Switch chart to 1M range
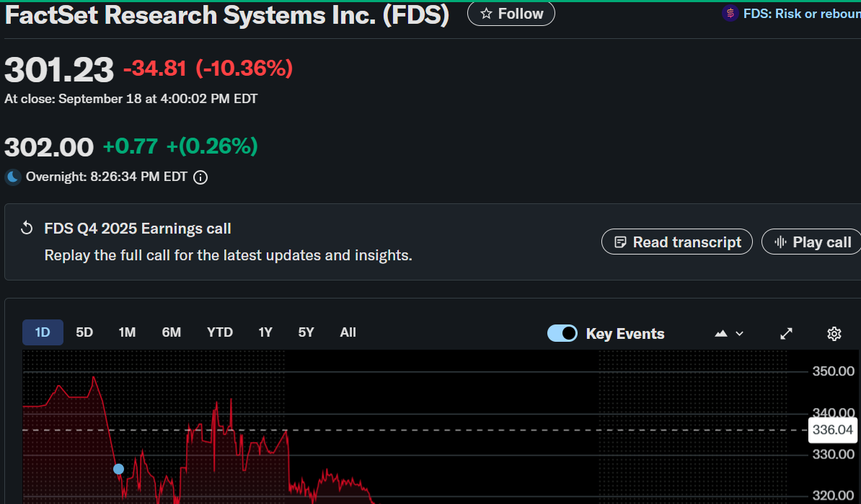This screenshot has width=861, height=504. [x=127, y=332]
